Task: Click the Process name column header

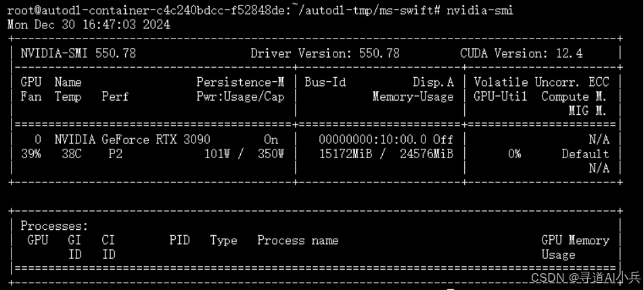Action: pyautogui.click(x=298, y=240)
